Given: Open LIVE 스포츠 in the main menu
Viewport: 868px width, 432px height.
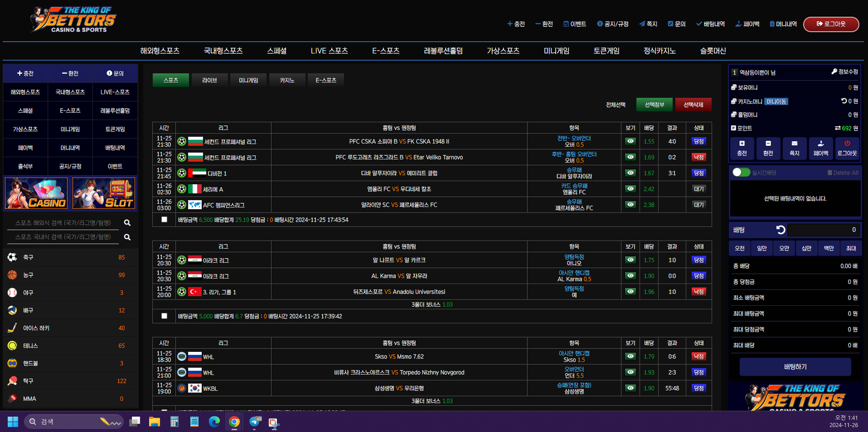Looking at the screenshot, I should [x=329, y=51].
